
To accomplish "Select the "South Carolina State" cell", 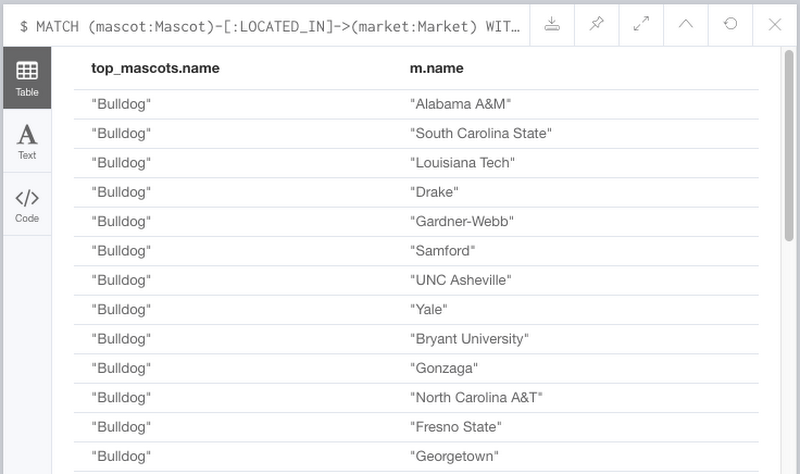I will (481, 134).
